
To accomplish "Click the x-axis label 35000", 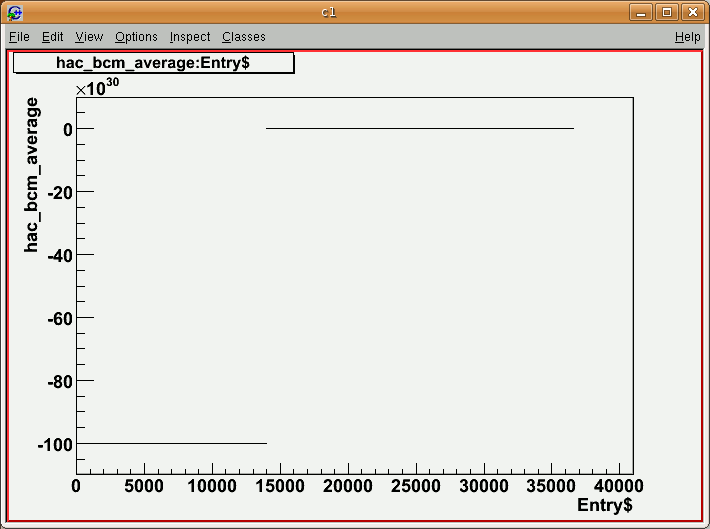I will pyautogui.click(x=551, y=486).
